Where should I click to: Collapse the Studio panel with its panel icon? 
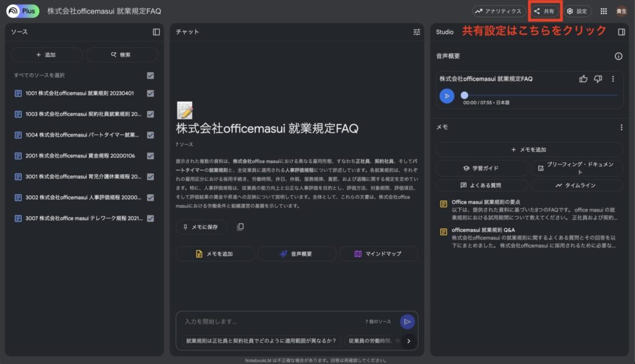point(621,32)
